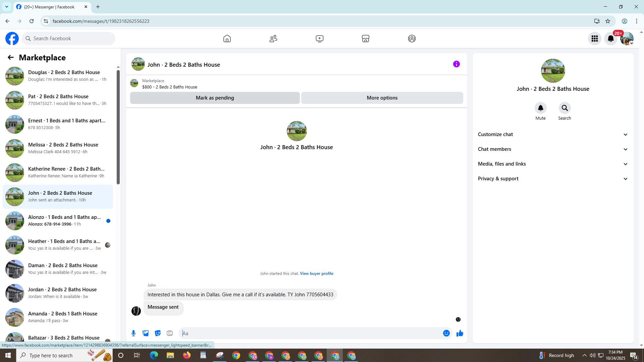Expand the Media, files and links section
644x362 pixels.
point(552,164)
